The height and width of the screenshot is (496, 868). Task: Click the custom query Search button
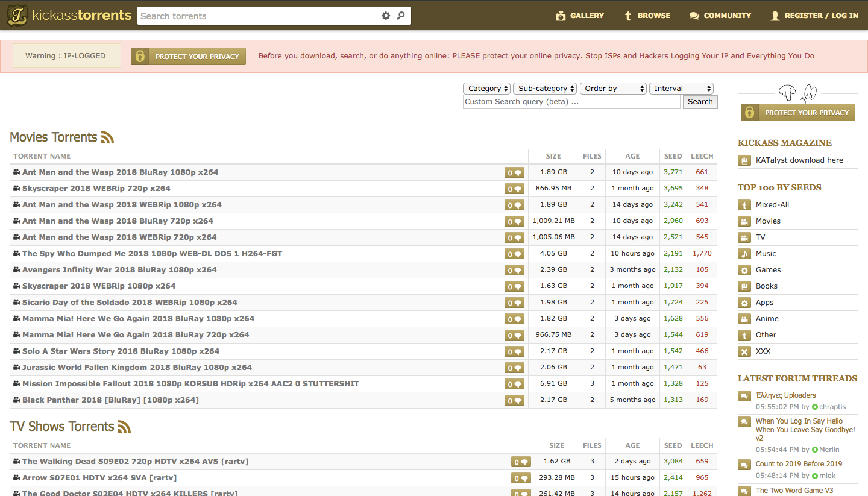[x=700, y=102]
